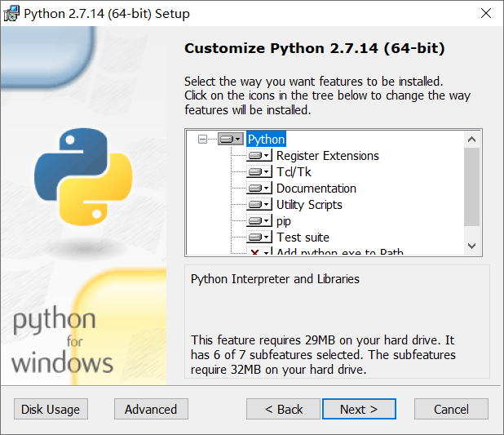Select the Documentation tree item

pos(316,189)
